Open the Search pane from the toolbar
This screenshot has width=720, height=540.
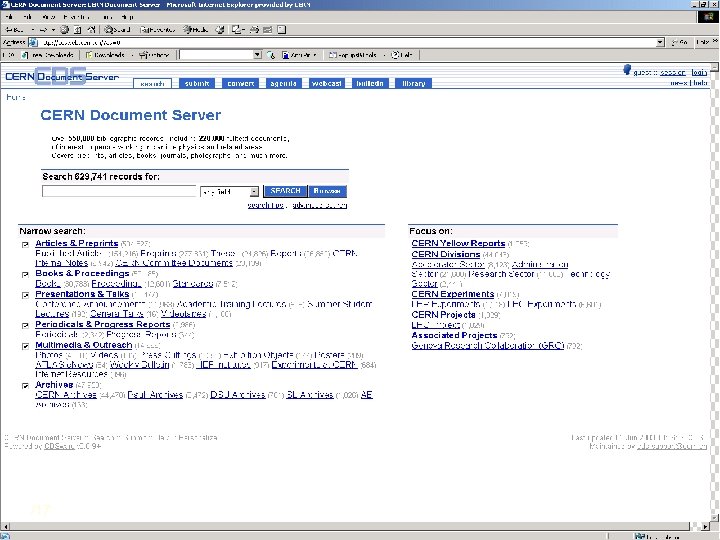(x=117, y=30)
